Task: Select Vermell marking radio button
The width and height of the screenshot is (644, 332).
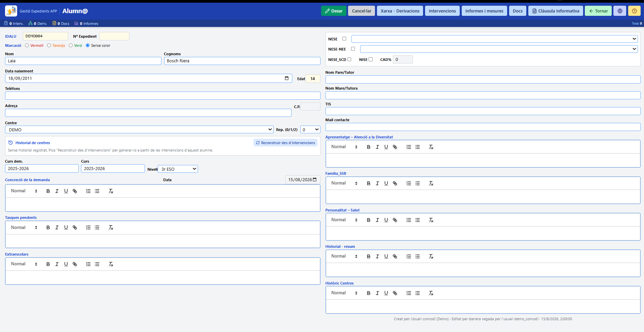Action: [x=27, y=45]
